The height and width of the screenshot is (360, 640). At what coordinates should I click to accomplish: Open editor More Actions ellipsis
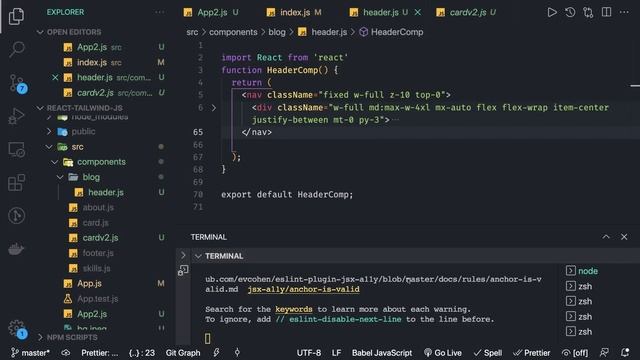pyautogui.click(x=624, y=12)
